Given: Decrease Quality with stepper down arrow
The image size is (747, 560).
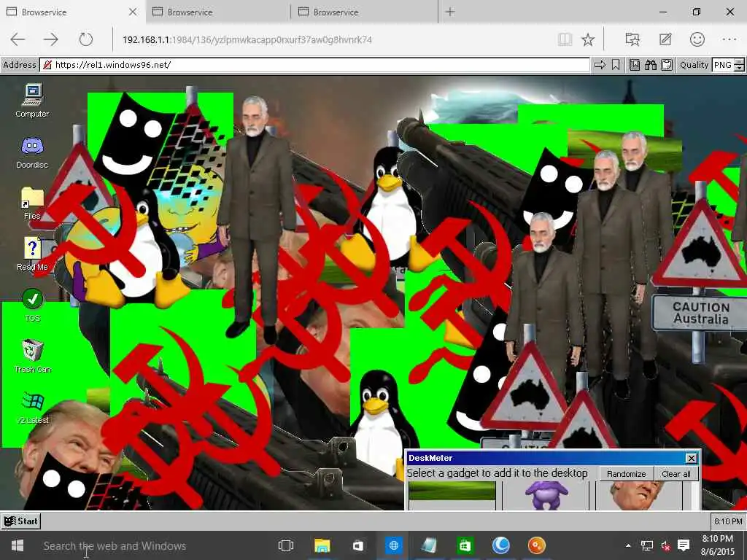Looking at the screenshot, I should [739, 68].
